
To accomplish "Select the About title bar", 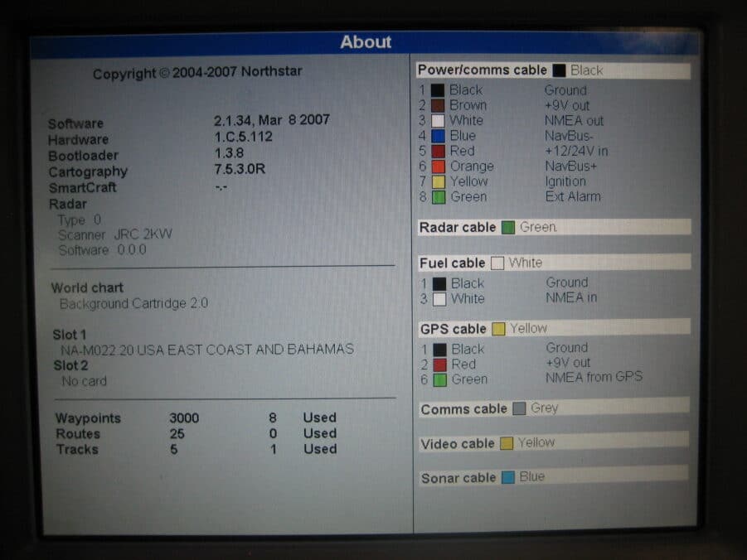I will click(x=366, y=42).
